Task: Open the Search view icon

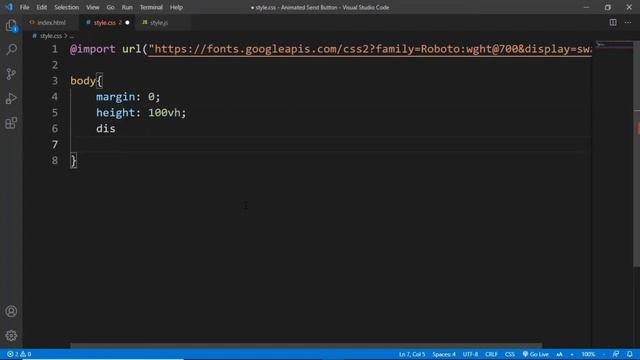Action: 11,49
